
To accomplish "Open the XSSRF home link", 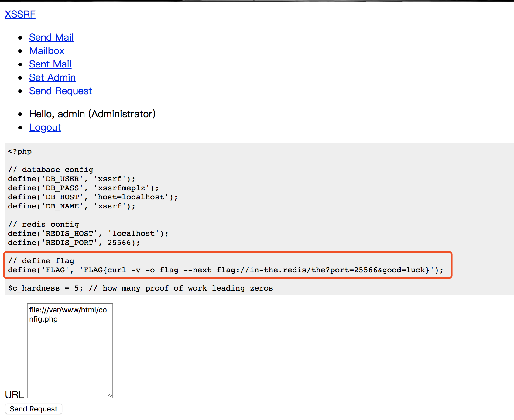I will click(x=20, y=14).
